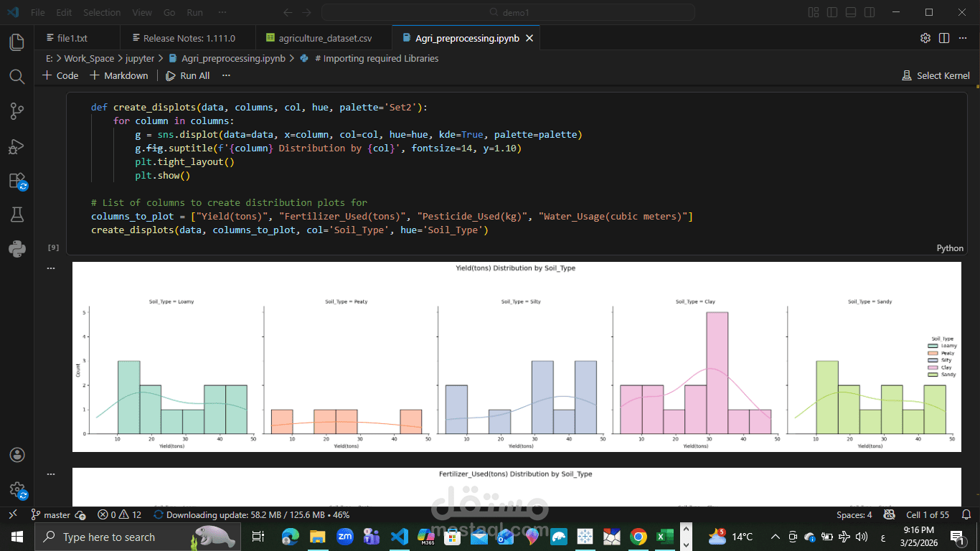Click the Clay legend color swatch
The height and width of the screenshot is (551, 980).
[x=933, y=367]
